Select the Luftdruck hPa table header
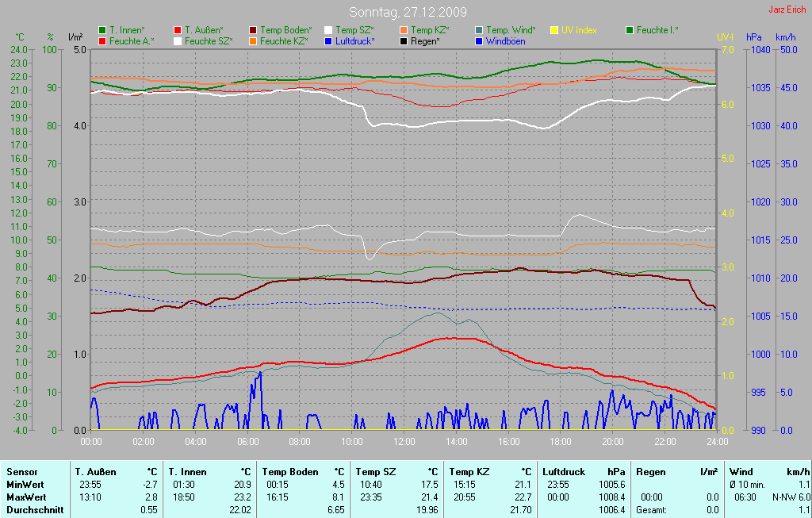The image size is (812, 518). tap(583, 472)
